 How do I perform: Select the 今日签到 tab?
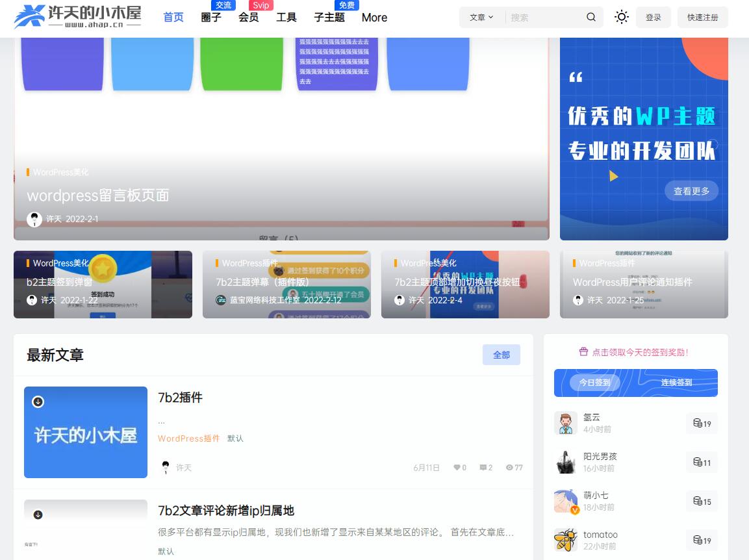pos(594,382)
